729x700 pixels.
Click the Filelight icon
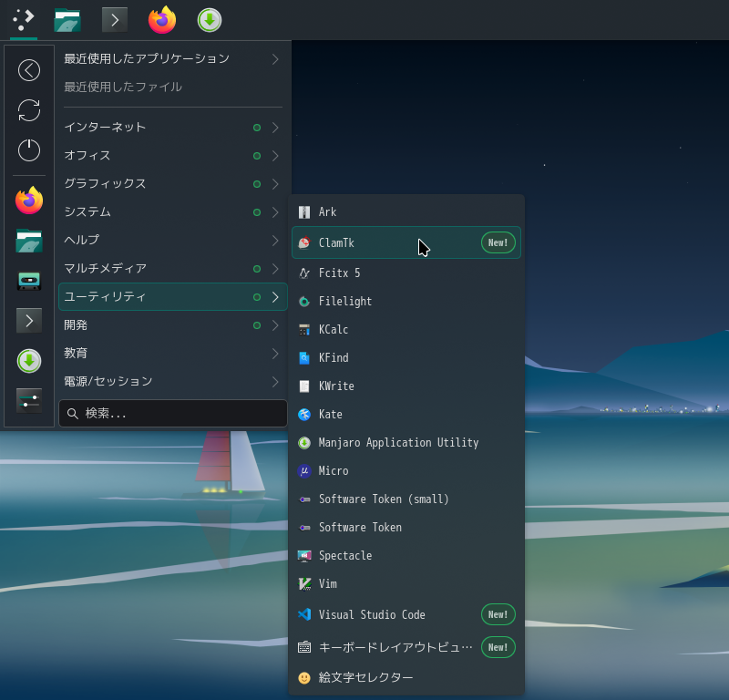[x=304, y=302]
